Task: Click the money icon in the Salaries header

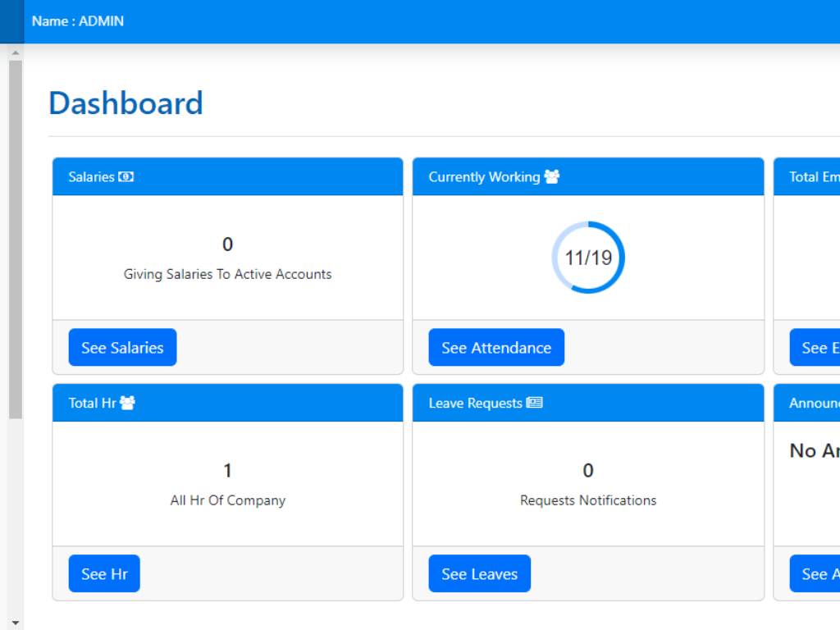Action: [126, 176]
